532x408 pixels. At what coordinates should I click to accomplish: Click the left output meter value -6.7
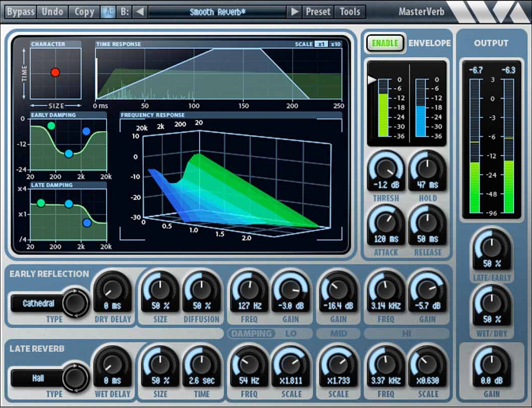(476, 70)
